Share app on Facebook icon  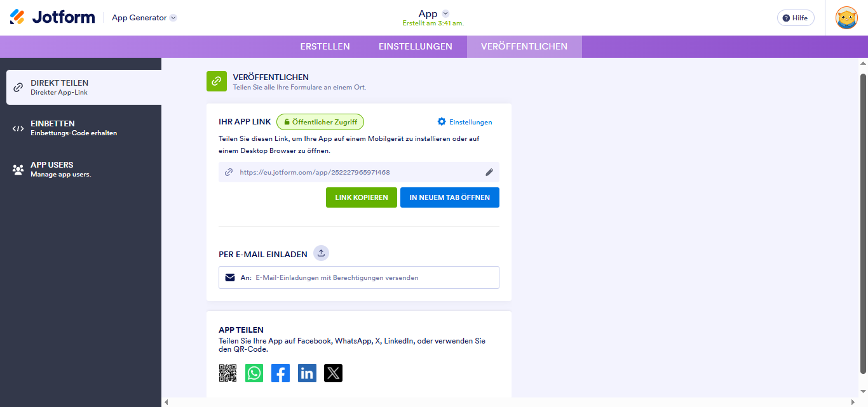[x=280, y=373]
